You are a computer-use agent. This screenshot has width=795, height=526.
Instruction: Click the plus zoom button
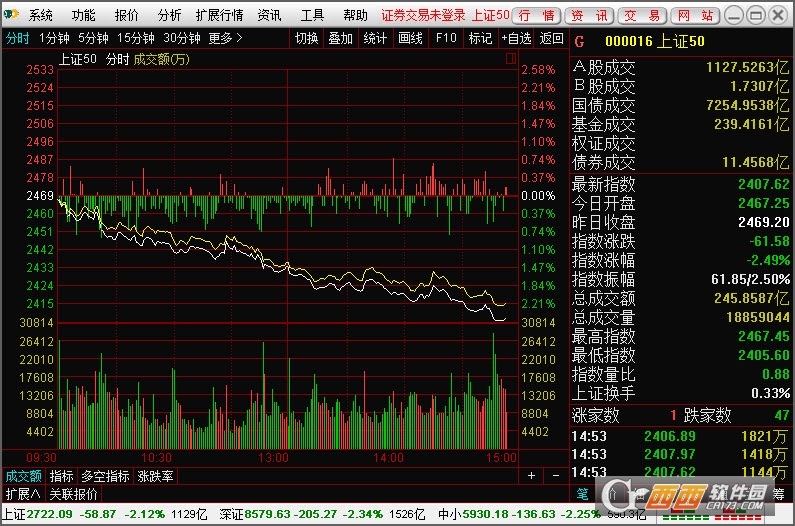point(531,476)
